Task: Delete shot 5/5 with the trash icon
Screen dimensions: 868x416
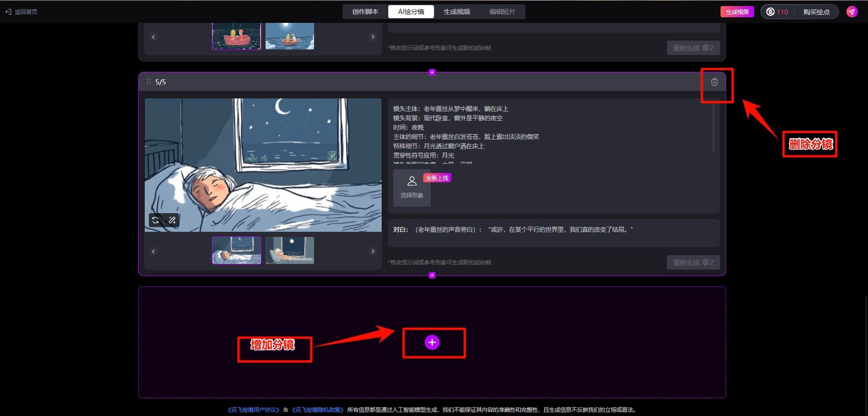Action: [714, 82]
